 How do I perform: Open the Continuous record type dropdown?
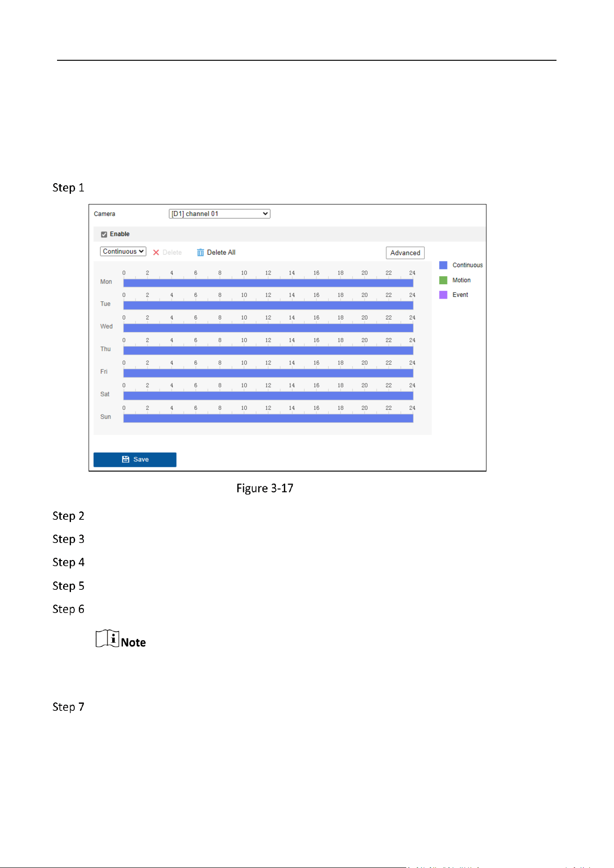123,251
